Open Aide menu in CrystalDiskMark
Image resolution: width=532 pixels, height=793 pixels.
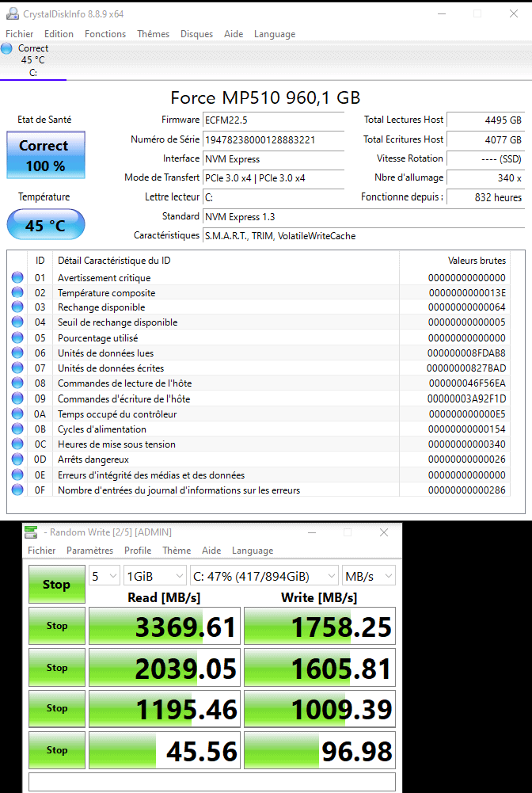tap(211, 551)
